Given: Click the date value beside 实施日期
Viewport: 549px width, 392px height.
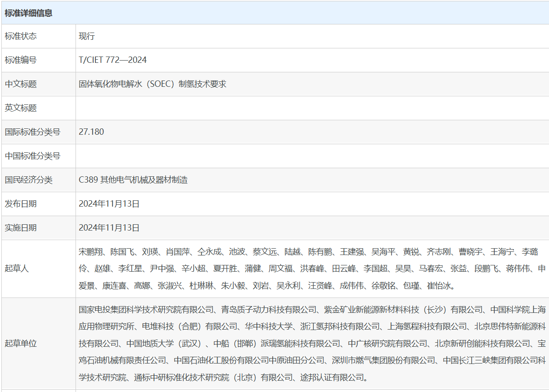Looking at the screenshot, I should [109, 228].
